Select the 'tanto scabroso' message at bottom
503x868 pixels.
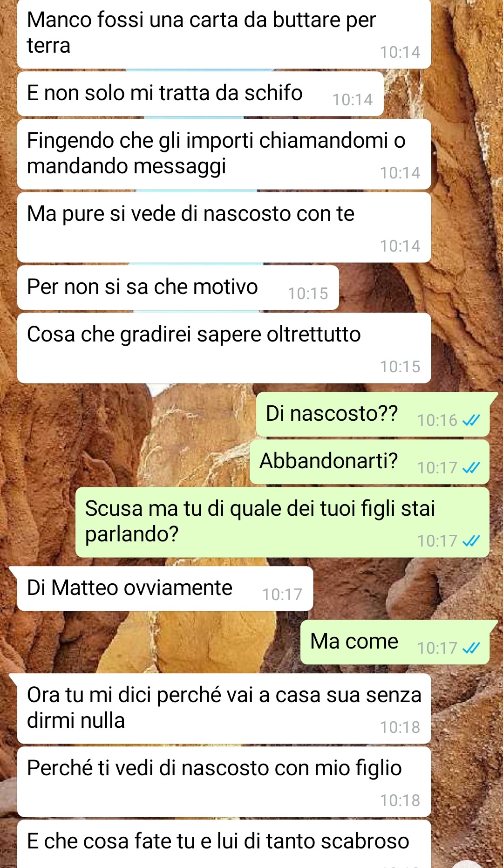(224, 844)
